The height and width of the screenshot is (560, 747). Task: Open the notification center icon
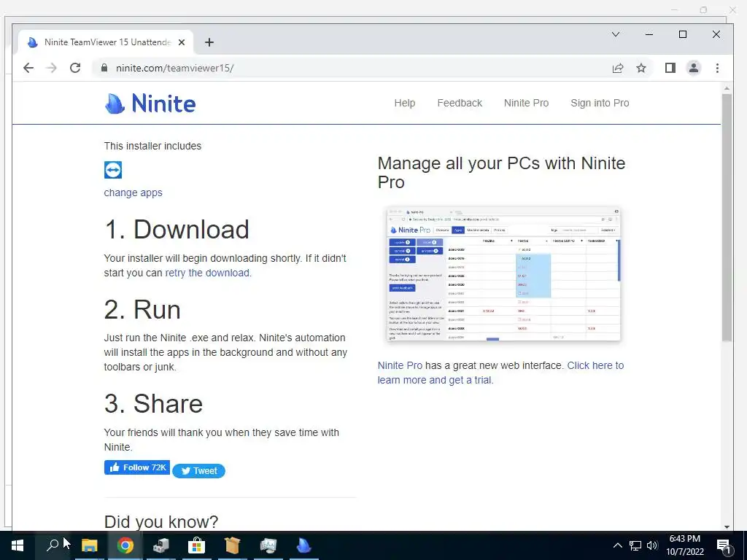[x=724, y=545]
